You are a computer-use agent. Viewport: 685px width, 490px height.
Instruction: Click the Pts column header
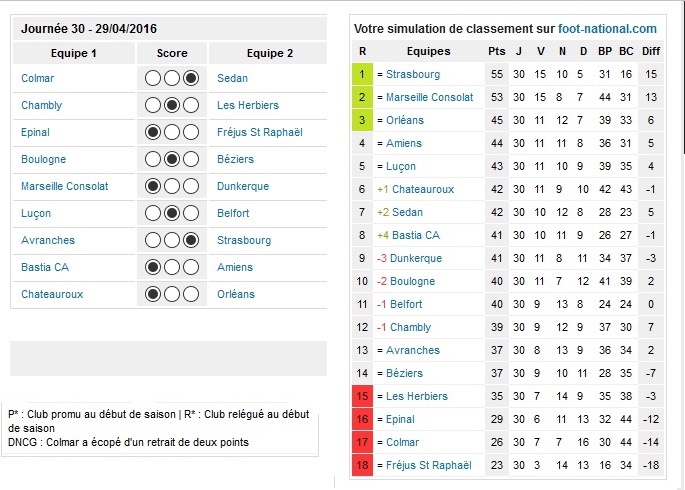pyautogui.click(x=497, y=51)
